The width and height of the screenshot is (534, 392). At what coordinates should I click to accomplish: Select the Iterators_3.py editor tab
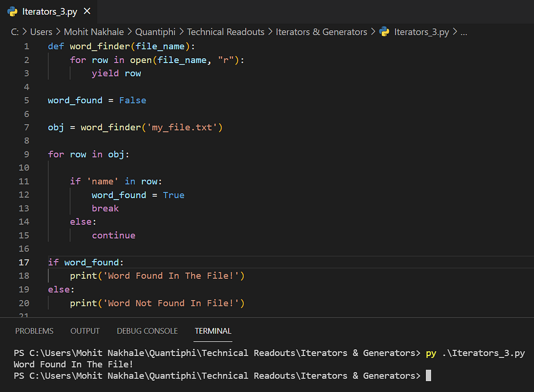point(48,11)
